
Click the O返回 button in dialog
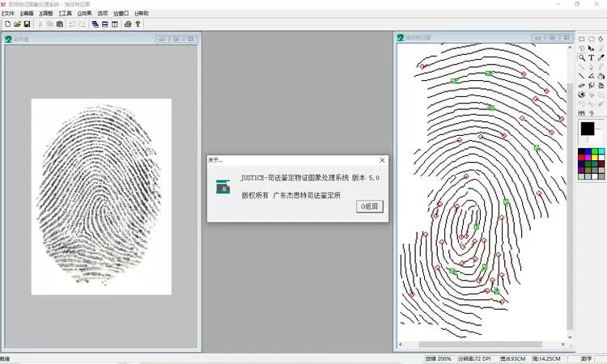(369, 206)
